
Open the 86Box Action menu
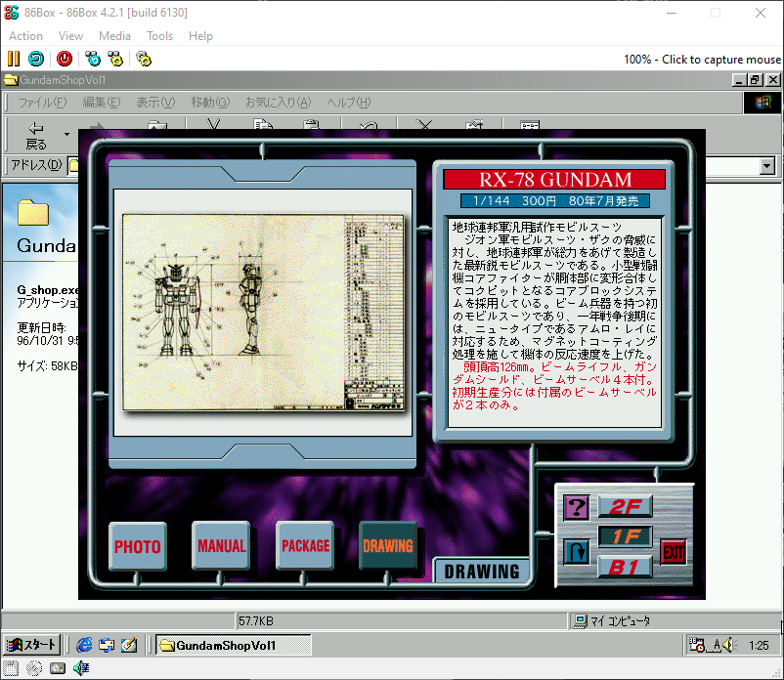coord(26,36)
